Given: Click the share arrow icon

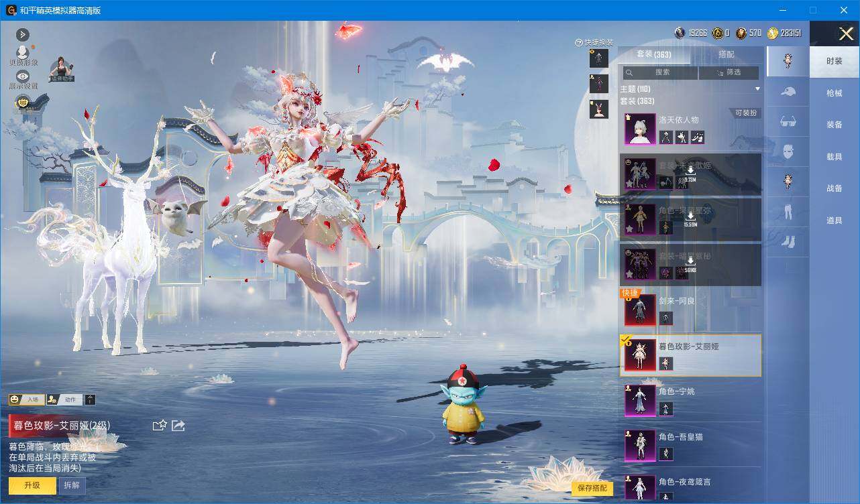Looking at the screenshot, I should (178, 425).
